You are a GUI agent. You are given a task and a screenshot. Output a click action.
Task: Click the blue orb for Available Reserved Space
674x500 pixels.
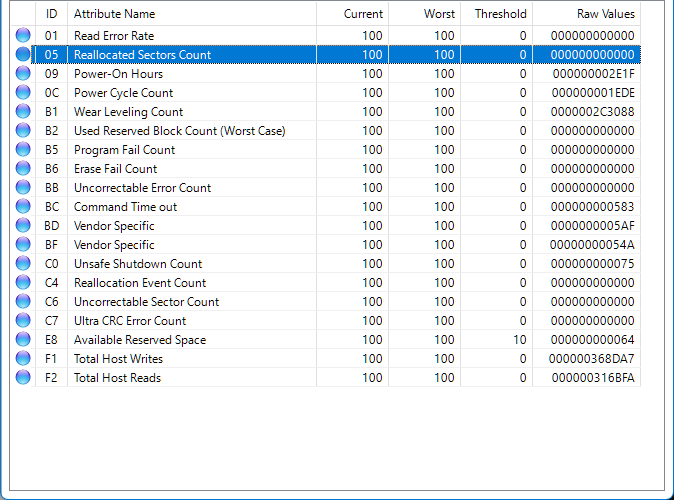(23, 340)
